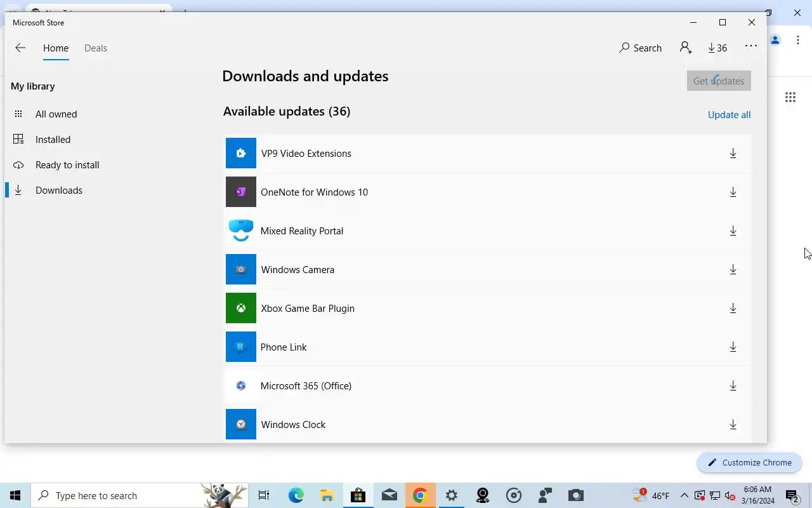Click the Xbox Game Bar Plugin icon

pos(241,308)
